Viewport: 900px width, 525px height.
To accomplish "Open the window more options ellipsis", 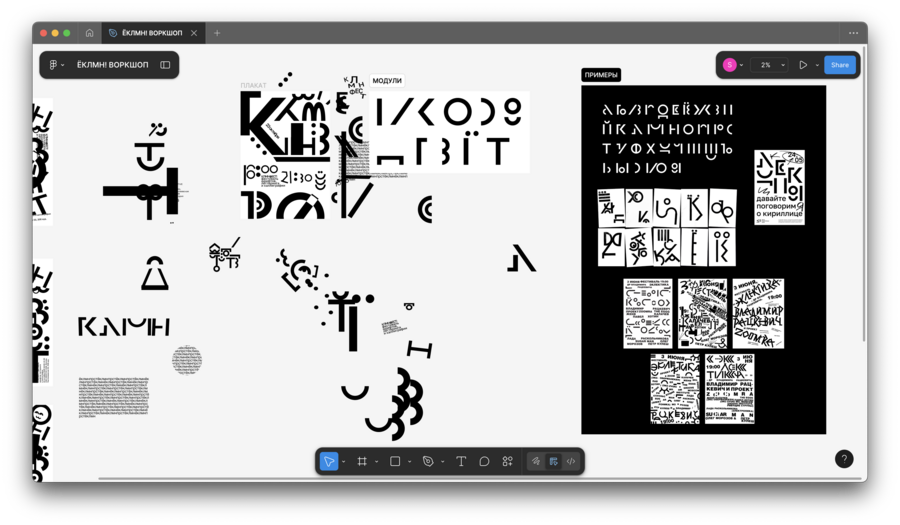I will click(x=854, y=33).
